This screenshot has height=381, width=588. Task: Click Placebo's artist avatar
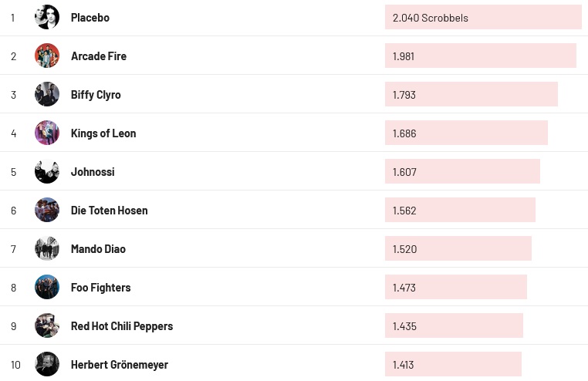47,17
